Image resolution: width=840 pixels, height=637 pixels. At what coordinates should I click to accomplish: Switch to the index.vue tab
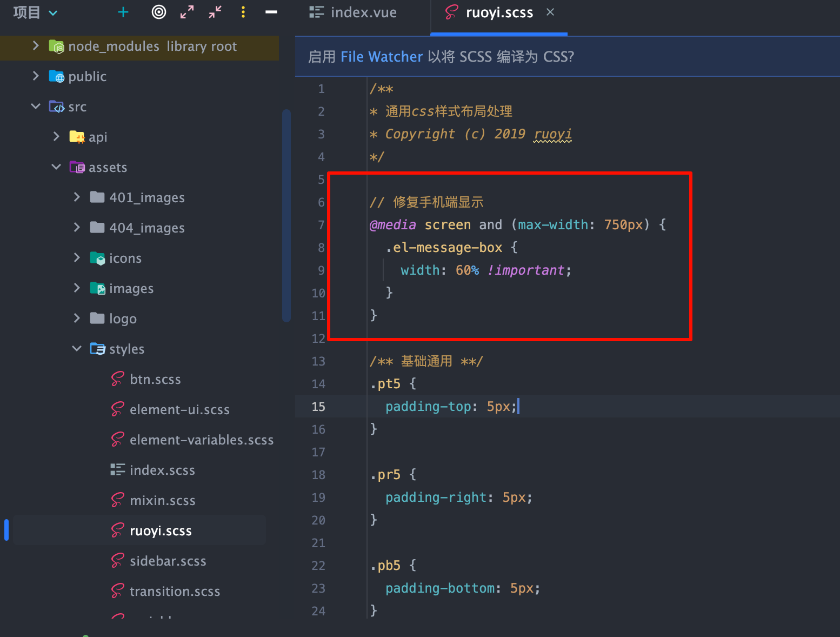click(x=354, y=12)
